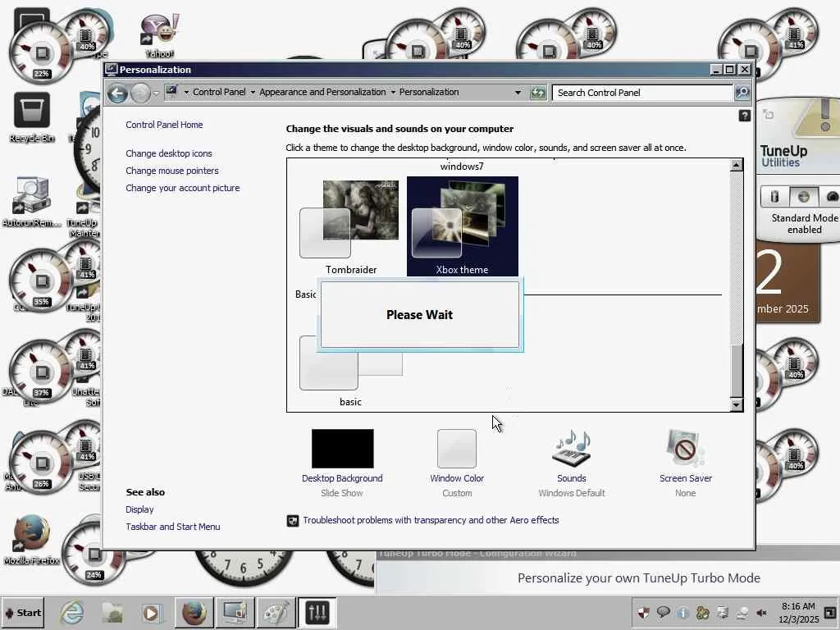The height and width of the screenshot is (630, 840).
Task: Expand the Appearance and Personalization breadcrumb arrow
Action: click(393, 92)
